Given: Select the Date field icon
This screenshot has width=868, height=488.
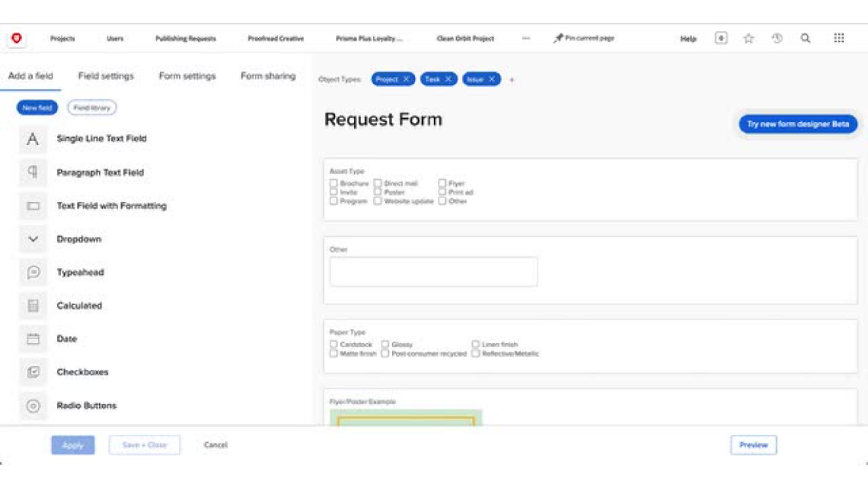Looking at the screenshot, I should click(x=33, y=338).
